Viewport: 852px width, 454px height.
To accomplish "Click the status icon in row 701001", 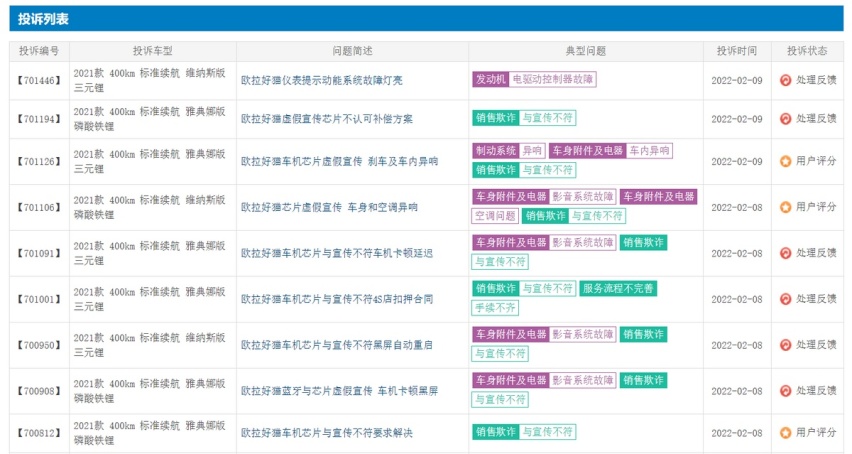I will (785, 299).
